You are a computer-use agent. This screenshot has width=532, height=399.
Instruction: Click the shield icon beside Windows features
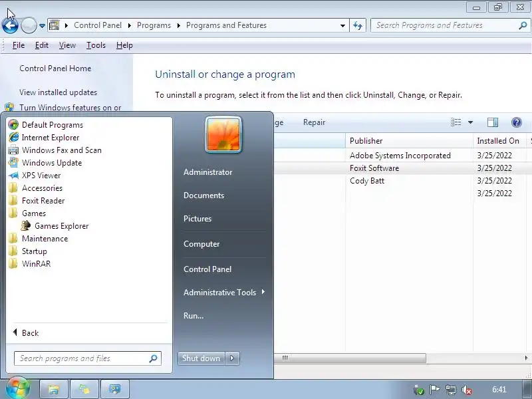click(9, 107)
